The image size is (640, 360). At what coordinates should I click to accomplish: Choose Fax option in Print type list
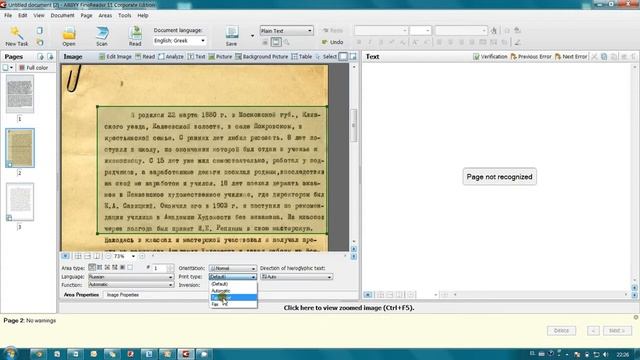pyautogui.click(x=233, y=304)
